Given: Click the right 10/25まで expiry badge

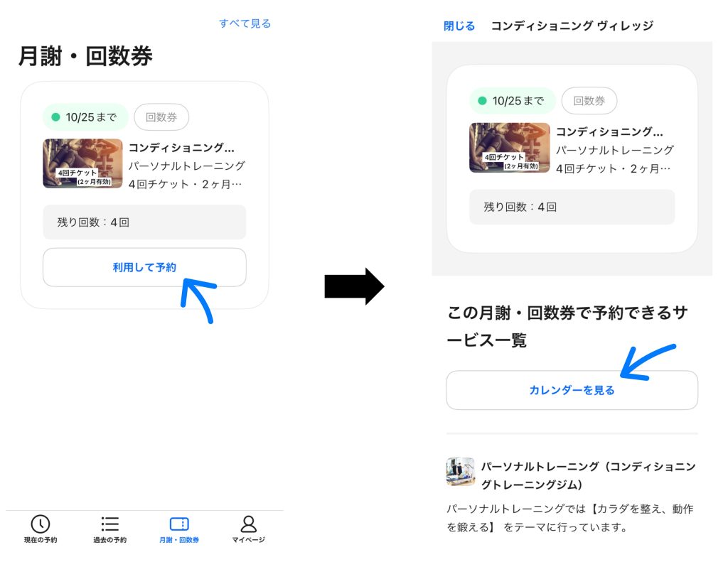Looking at the screenshot, I should point(513,101).
